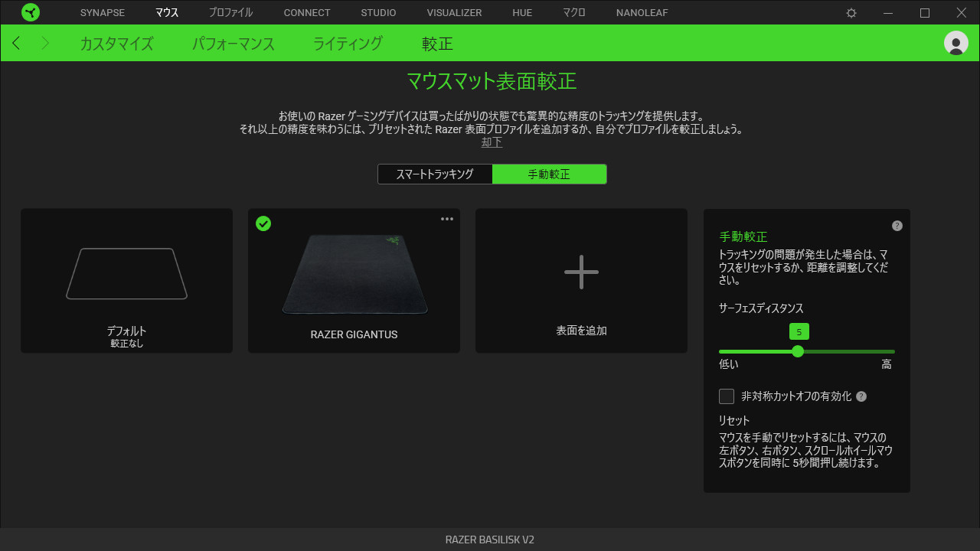Select the RAZER GIGANTUS mat thumbnail

click(x=354, y=273)
